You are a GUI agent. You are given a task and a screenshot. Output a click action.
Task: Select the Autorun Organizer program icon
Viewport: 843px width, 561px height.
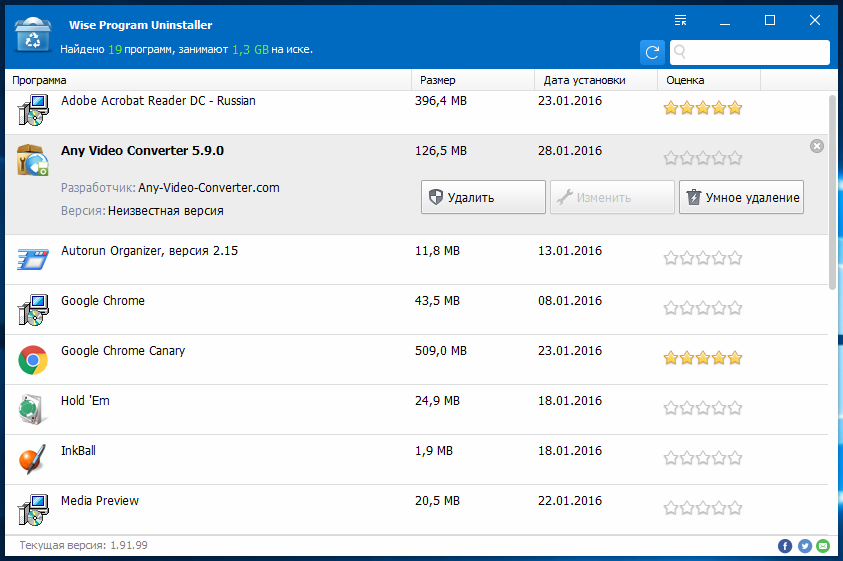point(33,259)
